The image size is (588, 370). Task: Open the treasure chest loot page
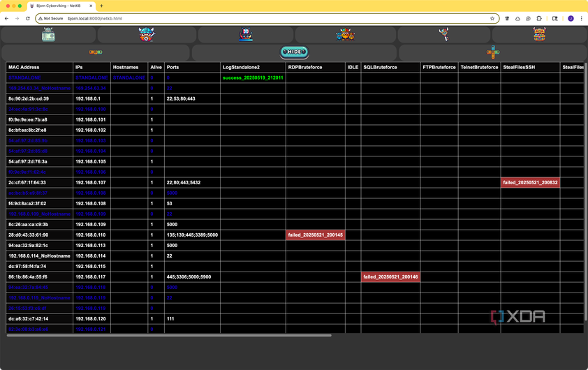[x=540, y=34]
